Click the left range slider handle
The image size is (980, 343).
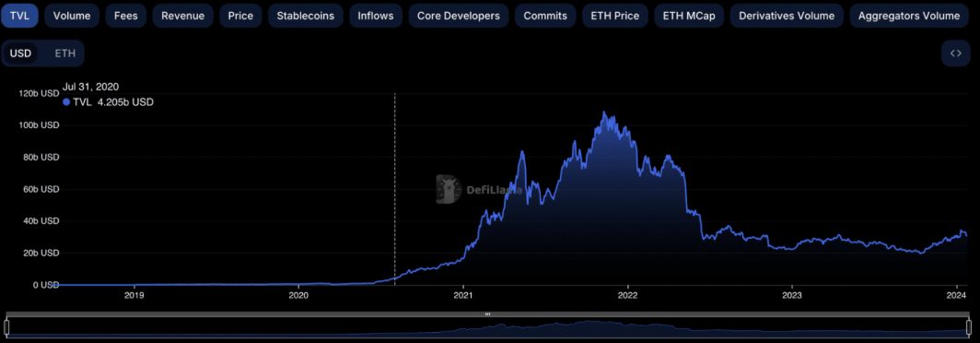6,326
